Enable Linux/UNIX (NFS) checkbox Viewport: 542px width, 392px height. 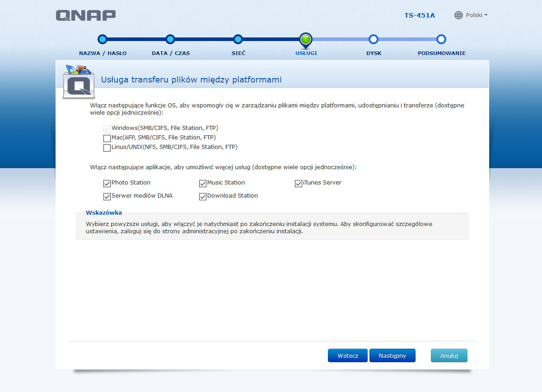107,148
